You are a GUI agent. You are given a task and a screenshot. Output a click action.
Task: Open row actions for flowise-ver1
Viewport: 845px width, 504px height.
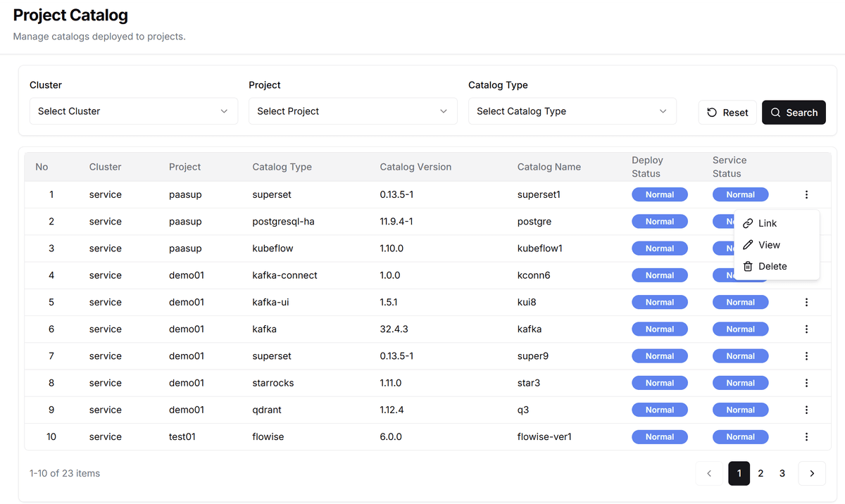click(x=806, y=437)
